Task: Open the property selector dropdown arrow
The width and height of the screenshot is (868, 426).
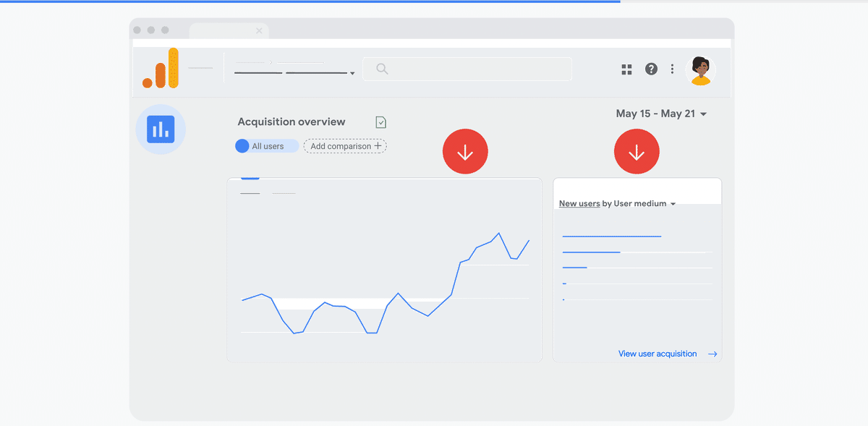Action: coord(352,73)
